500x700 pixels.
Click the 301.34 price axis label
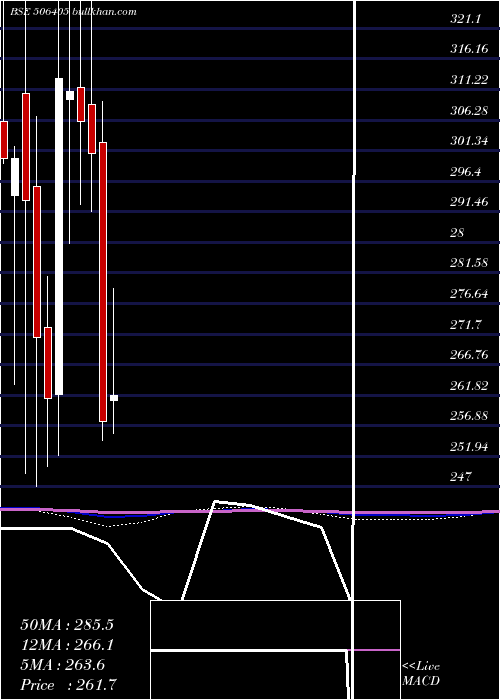click(x=469, y=141)
